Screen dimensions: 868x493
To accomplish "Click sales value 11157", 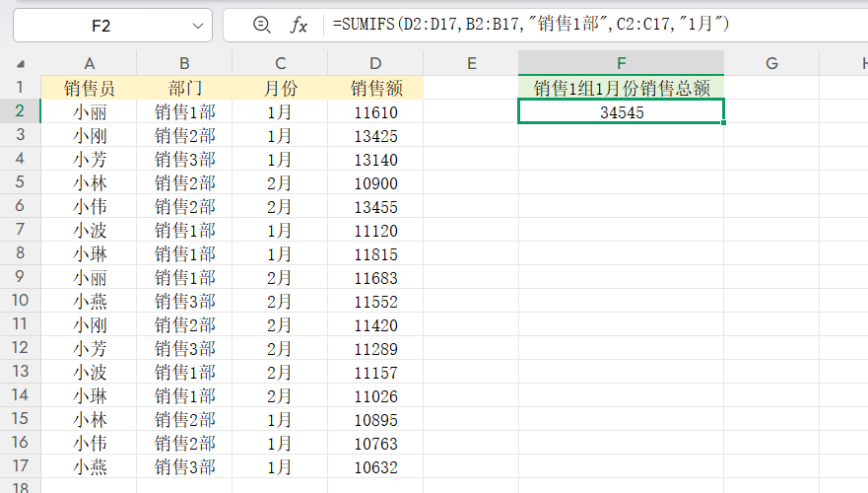I will coord(375,373).
